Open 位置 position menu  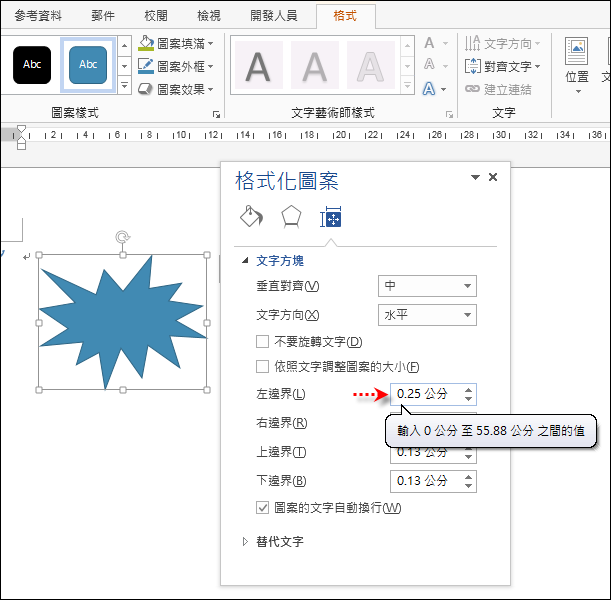pos(577,66)
